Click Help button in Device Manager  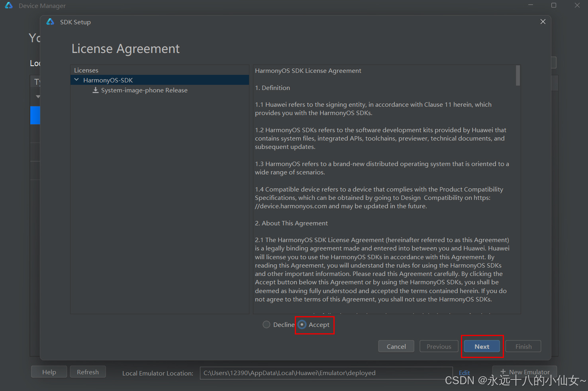49,372
